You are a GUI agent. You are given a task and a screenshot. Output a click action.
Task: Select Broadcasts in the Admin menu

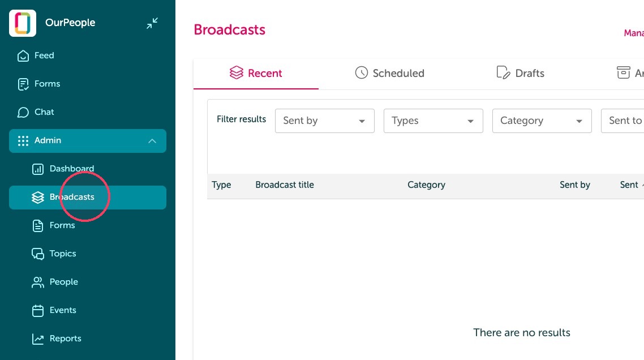click(x=88, y=198)
